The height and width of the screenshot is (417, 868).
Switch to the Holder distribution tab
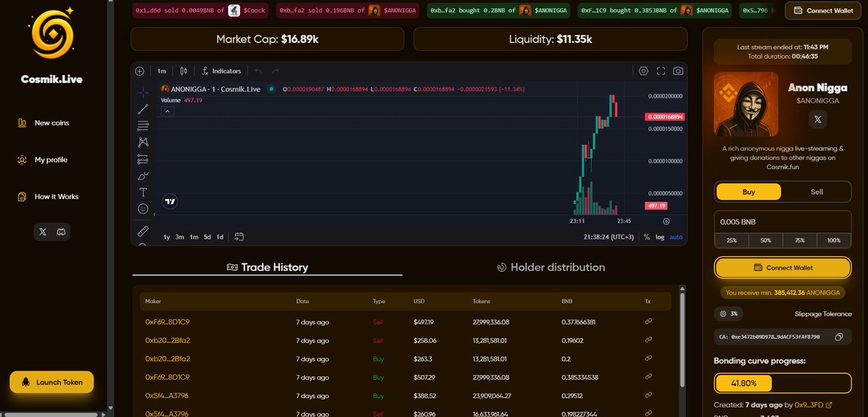[x=550, y=267]
